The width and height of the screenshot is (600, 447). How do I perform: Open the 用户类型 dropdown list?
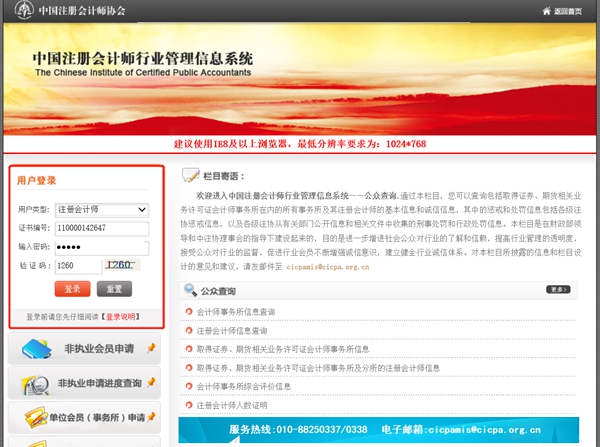pyautogui.click(x=101, y=210)
